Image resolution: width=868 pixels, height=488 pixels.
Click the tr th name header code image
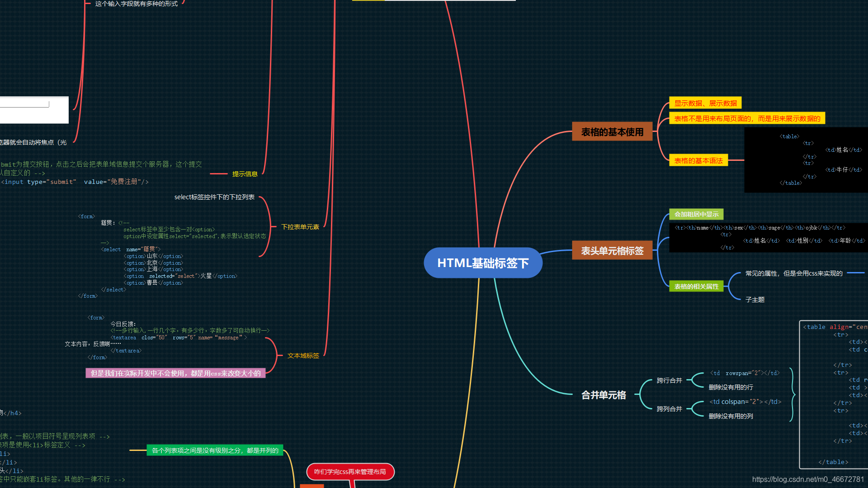pos(769,238)
